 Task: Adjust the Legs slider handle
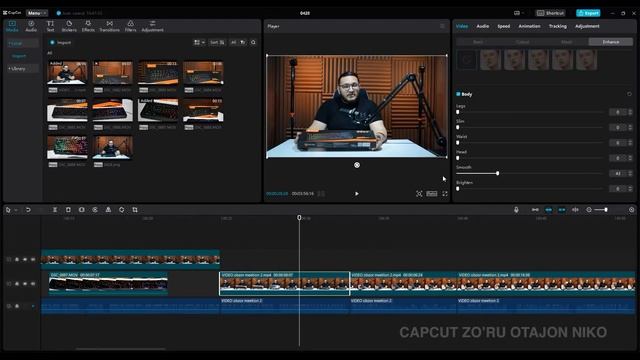pos(458,112)
